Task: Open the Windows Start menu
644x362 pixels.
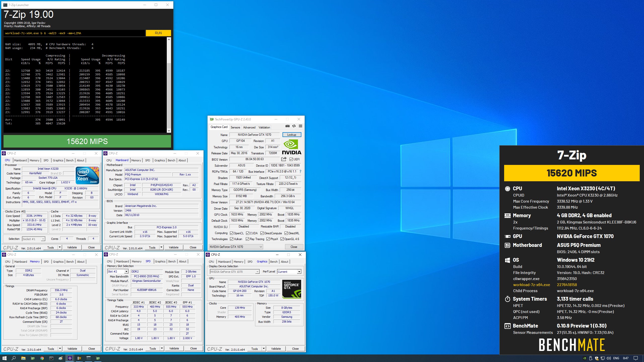Action: coord(4,358)
